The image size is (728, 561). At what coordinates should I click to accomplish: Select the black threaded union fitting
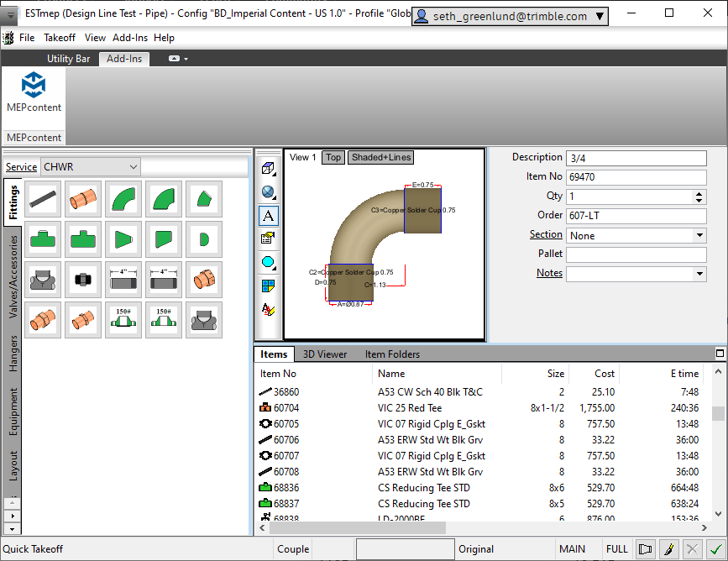pyautogui.click(x=83, y=280)
